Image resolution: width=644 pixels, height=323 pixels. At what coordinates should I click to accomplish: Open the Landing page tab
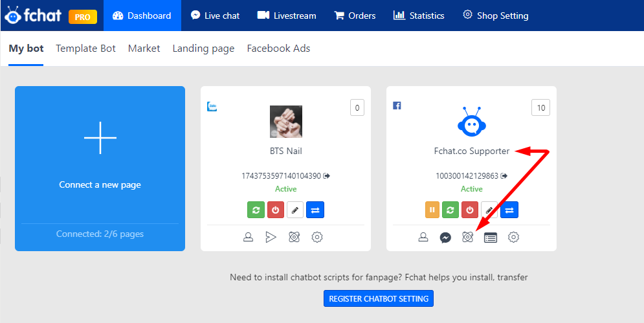(x=203, y=49)
